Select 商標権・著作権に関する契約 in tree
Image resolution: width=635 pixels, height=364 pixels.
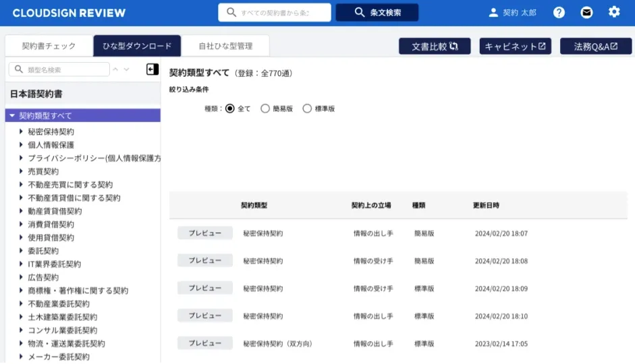(x=78, y=291)
